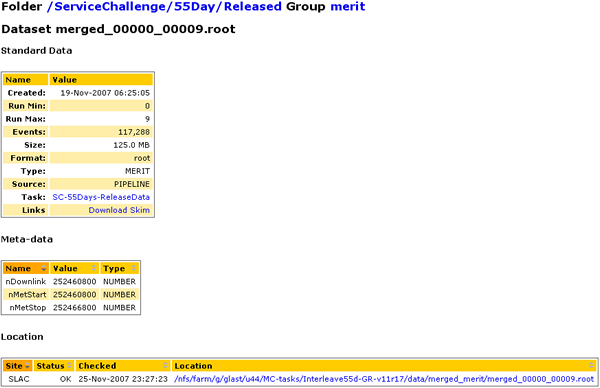Sort Location table by Site icon

point(28,366)
